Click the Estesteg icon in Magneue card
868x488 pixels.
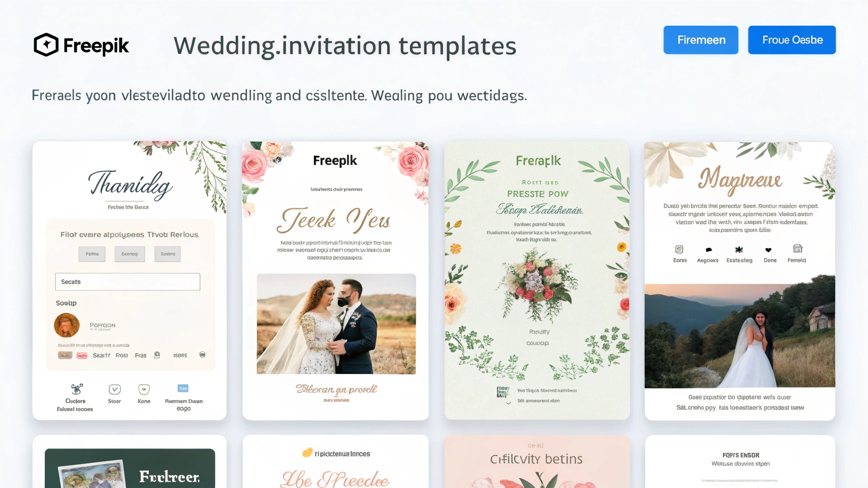click(739, 249)
